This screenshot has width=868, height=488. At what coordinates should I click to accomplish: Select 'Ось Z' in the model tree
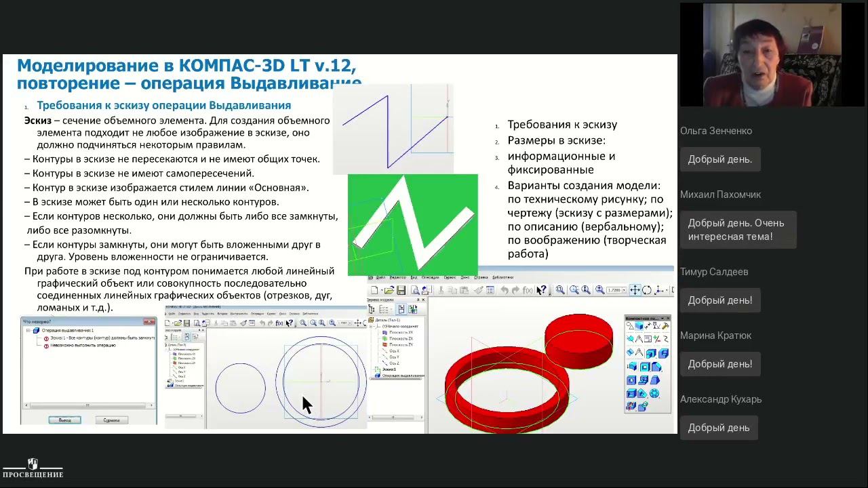coord(393,363)
